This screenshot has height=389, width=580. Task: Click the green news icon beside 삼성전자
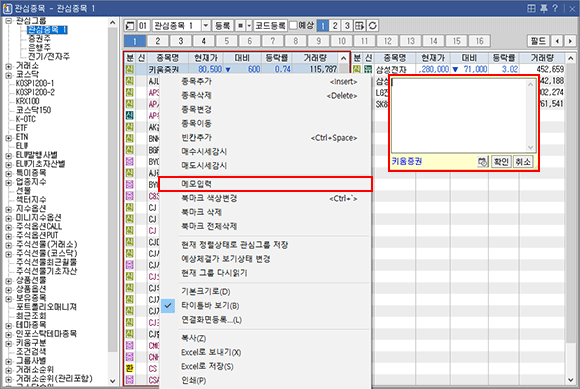click(368, 69)
